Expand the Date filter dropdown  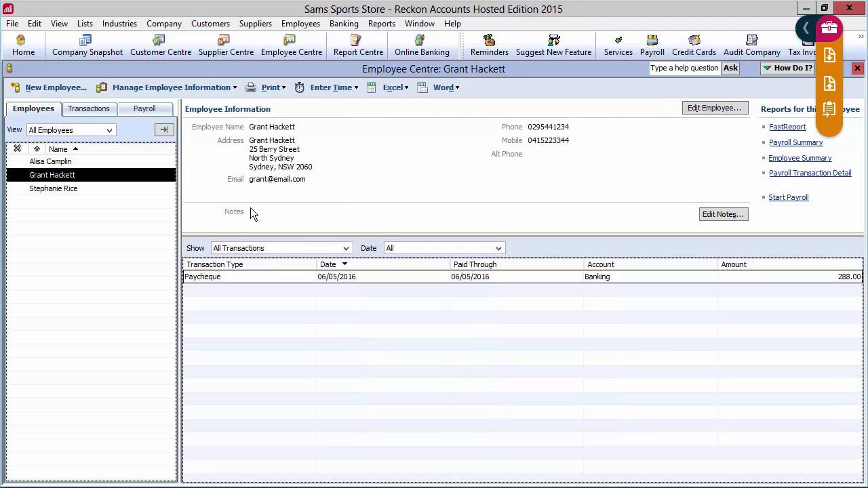pyautogui.click(x=444, y=248)
